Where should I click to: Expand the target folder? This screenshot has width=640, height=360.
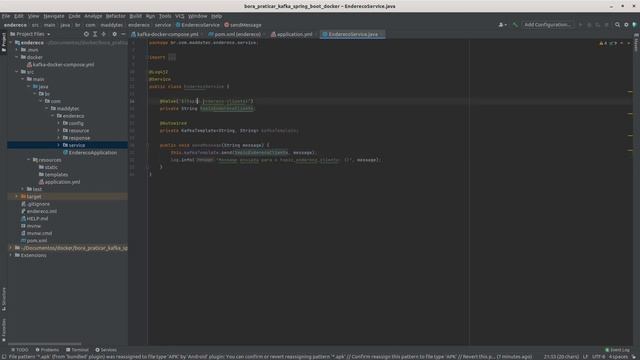click(17, 197)
